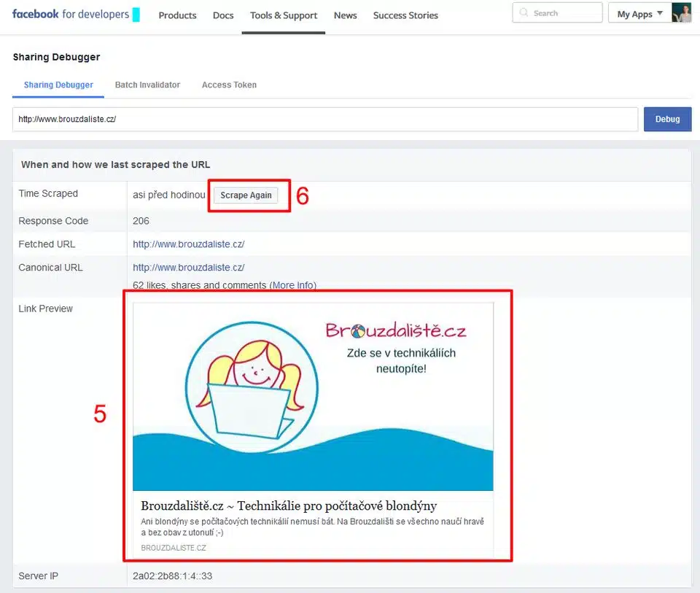Expand the My Apps dropdown
Viewport: 700px width, 593px height.
tap(639, 14)
